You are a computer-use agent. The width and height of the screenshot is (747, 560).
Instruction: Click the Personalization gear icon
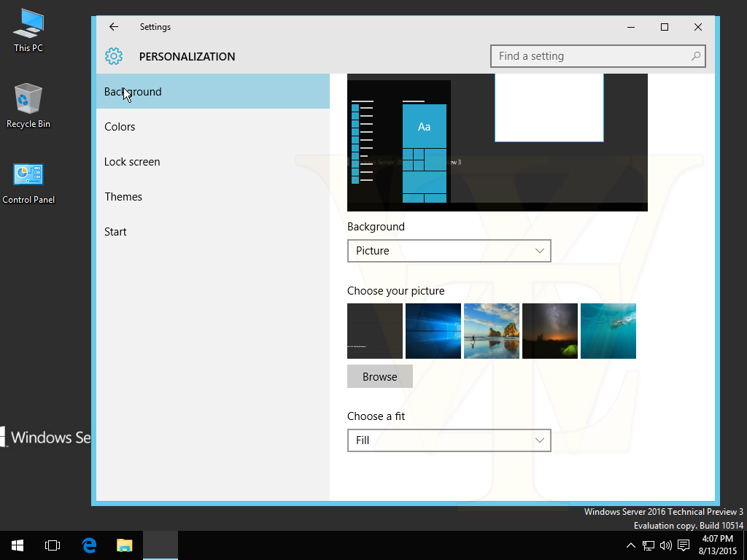point(113,56)
